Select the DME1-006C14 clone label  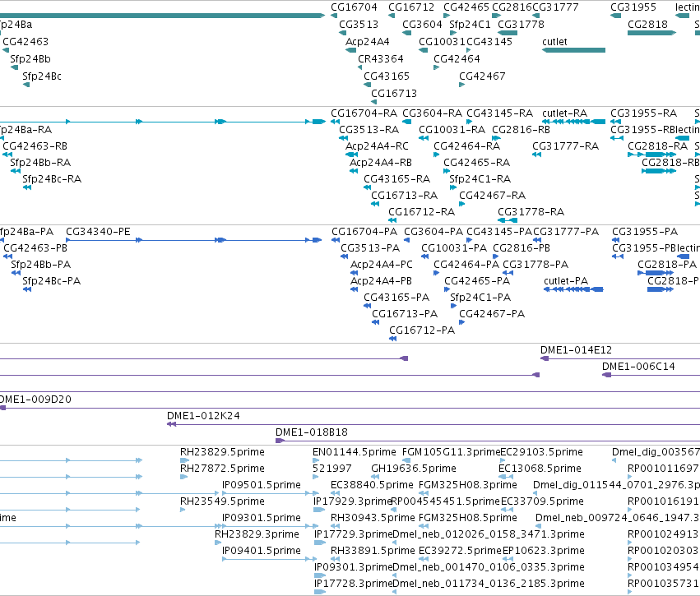click(x=638, y=367)
